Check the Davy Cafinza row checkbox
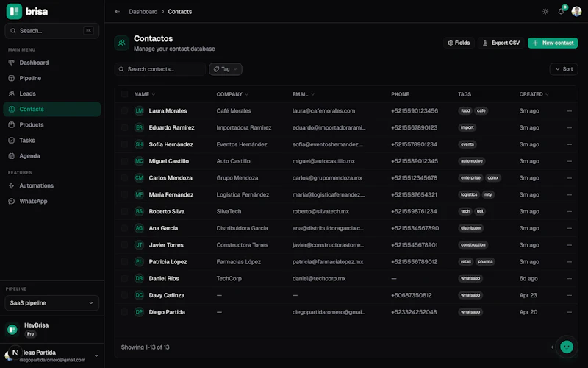The height and width of the screenshot is (368, 588). pyautogui.click(x=124, y=295)
